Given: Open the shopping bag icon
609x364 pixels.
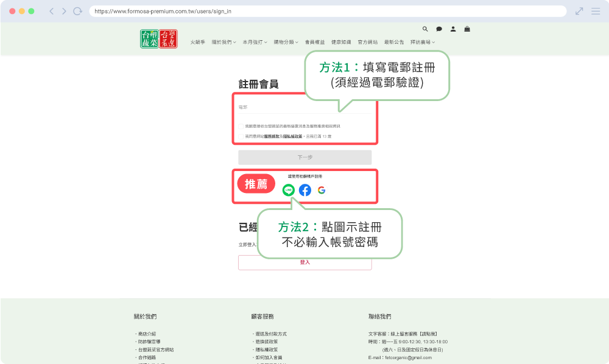Looking at the screenshot, I should (x=466, y=29).
